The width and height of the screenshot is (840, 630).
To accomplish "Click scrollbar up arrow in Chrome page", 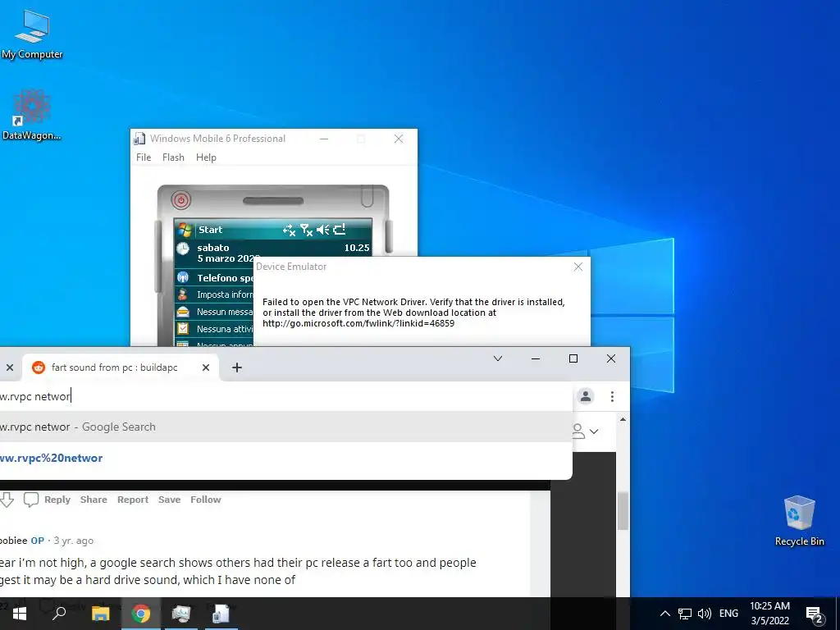I will (x=623, y=419).
